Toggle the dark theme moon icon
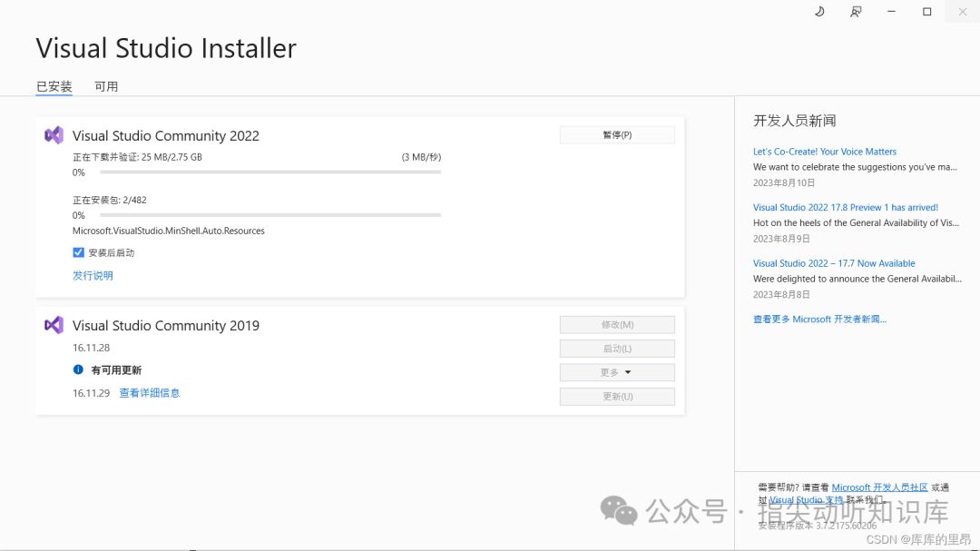 [x=819, y=12]
